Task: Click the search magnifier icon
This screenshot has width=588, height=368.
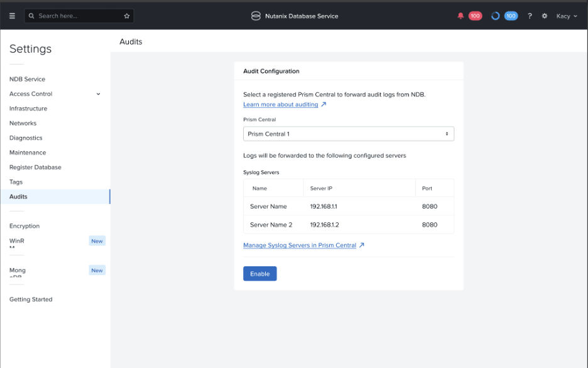Action: coord(31,16)
